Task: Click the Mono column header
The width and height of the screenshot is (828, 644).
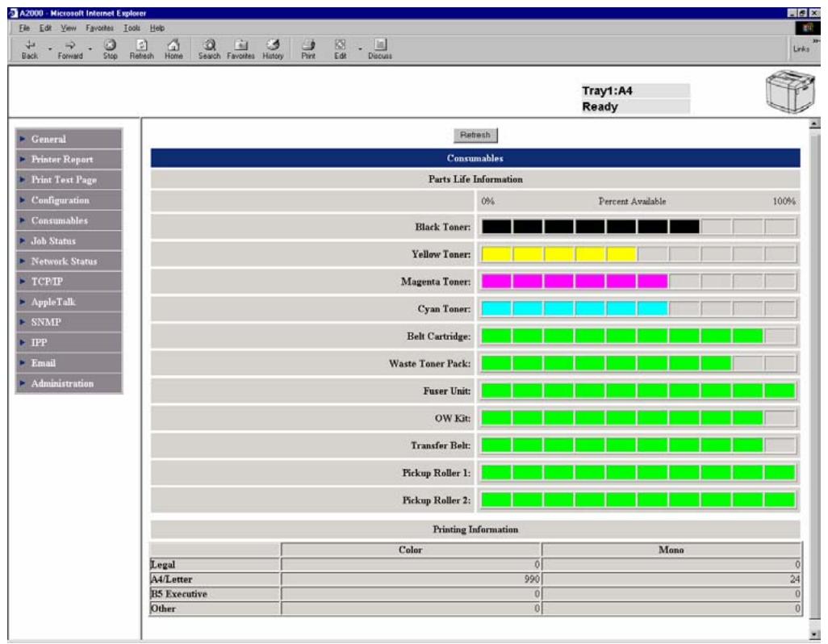Action: pyautogui.click(x=671, y=550)
